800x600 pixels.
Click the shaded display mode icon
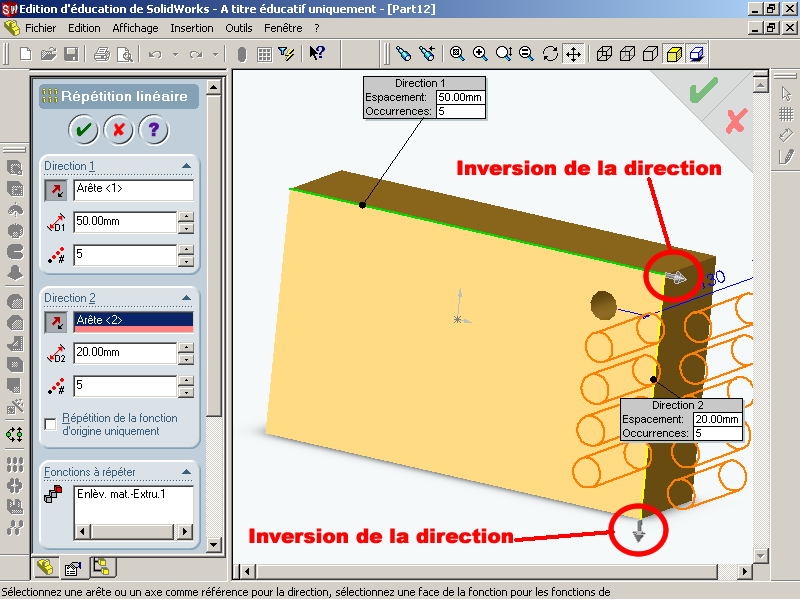pos(675,54)
